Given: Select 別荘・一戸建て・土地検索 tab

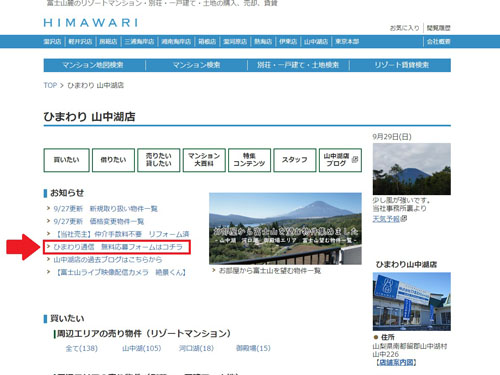Looking at the screenshot, I should tap(298, 65).
